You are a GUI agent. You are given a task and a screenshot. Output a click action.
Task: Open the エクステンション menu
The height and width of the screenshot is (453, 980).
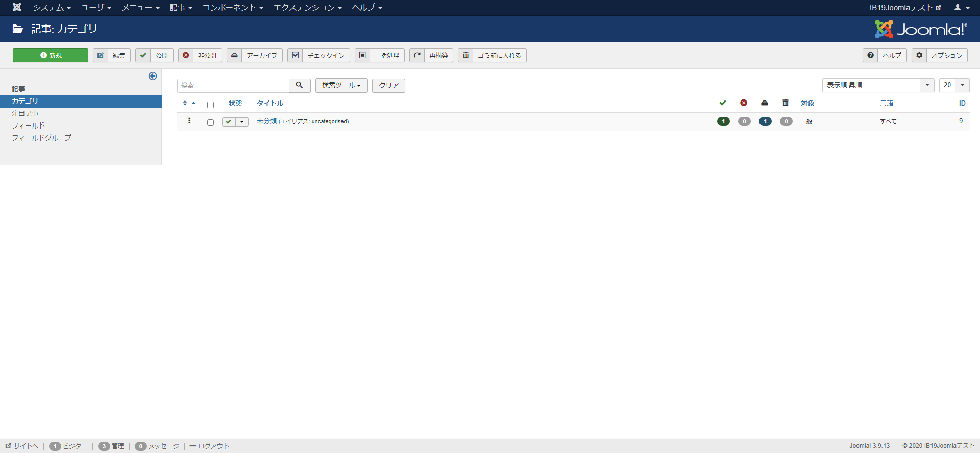pos(307,7)
